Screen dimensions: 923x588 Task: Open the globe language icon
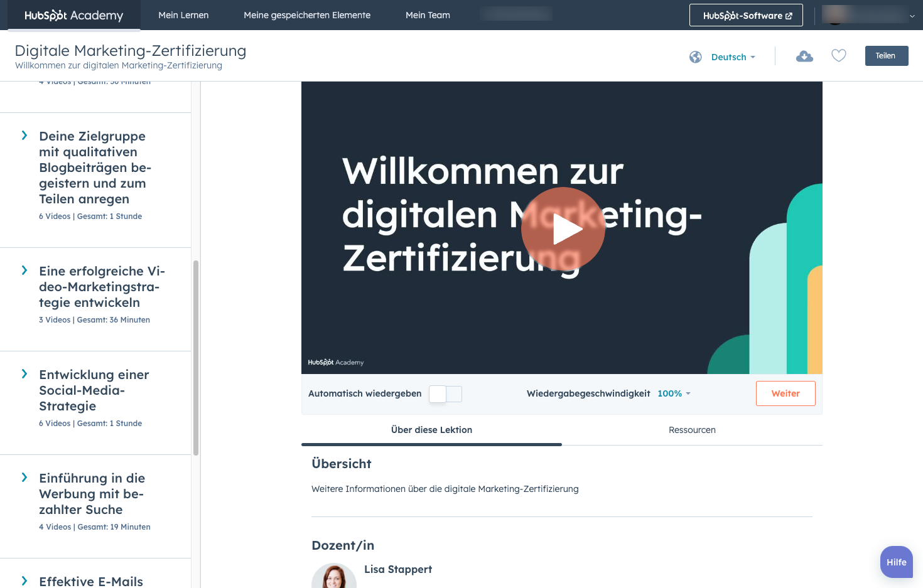tap(695, 57)
